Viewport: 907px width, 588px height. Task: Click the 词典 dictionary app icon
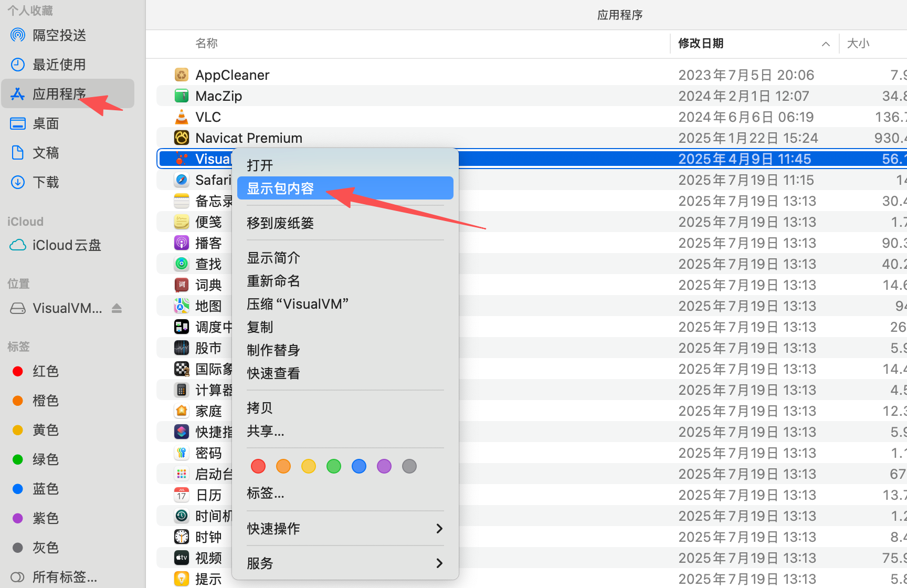(x=182, y=285)
